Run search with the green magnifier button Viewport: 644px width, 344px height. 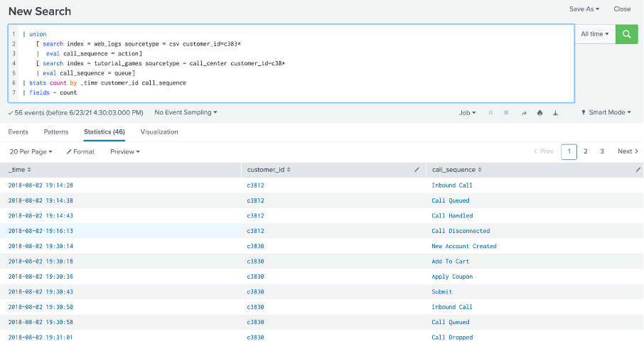[626, 34]
